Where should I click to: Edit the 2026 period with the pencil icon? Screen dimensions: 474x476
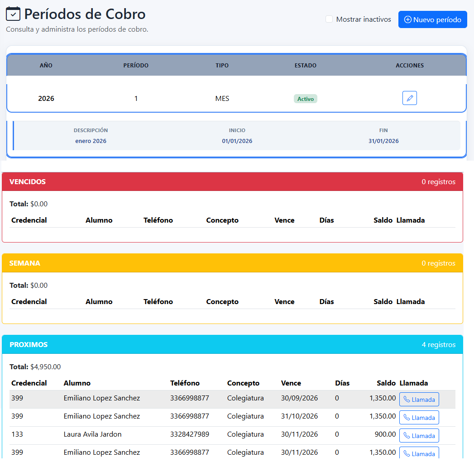tap(409, 98)
